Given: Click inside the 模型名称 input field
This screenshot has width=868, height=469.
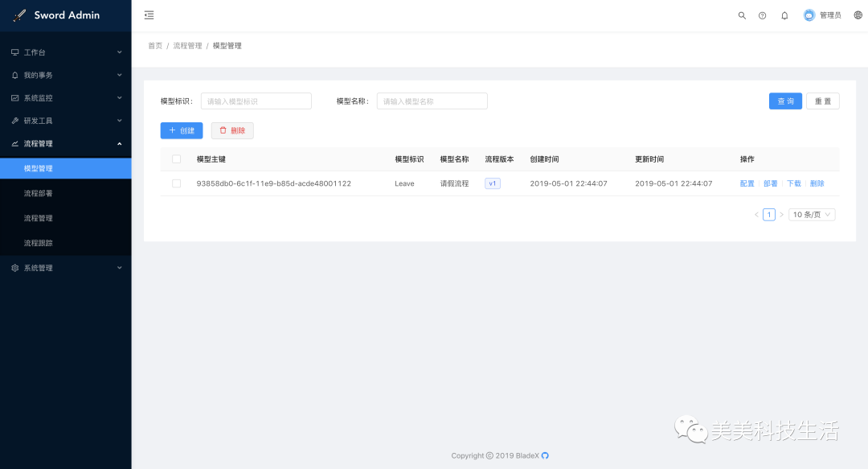Looking at the screenshot, I should 432,101.
